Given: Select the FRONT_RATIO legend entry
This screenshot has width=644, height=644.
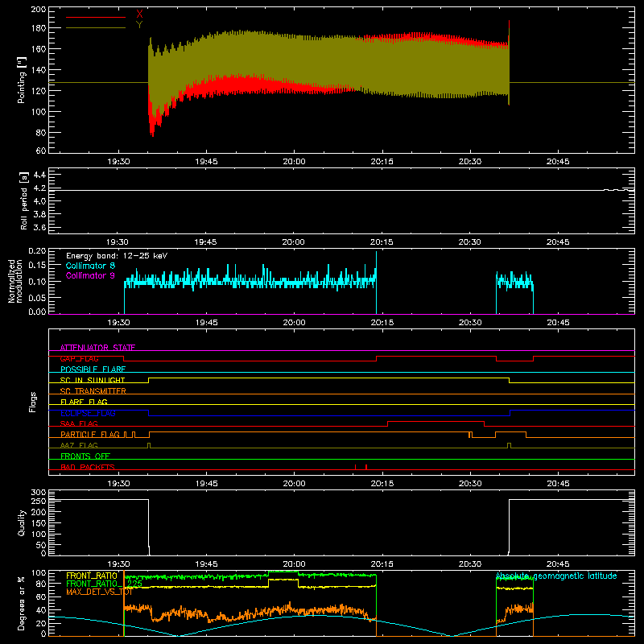Looking at the screenshot, I should [92, 576].
